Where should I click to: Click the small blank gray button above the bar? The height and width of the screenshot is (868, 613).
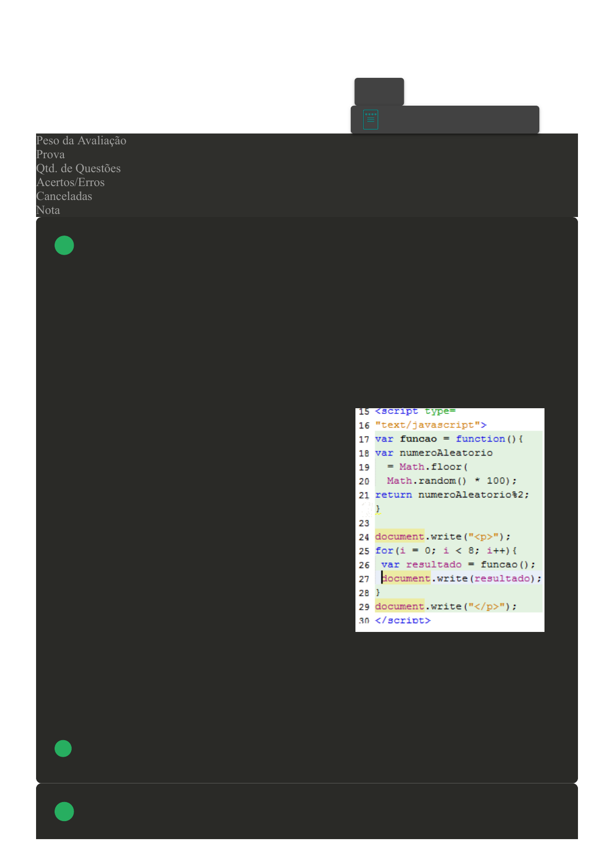(379, 92)
